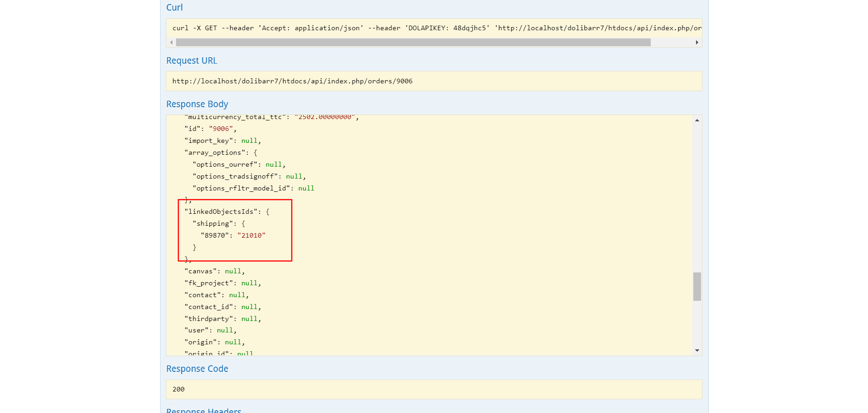Click the down arrow on Response Body scrollbar
868x413 pixels.
tap(697, 350)
